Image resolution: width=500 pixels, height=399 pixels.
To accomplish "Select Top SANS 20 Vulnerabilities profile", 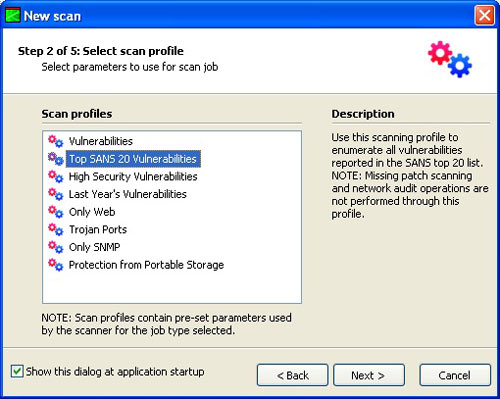I will coord(133,159).
